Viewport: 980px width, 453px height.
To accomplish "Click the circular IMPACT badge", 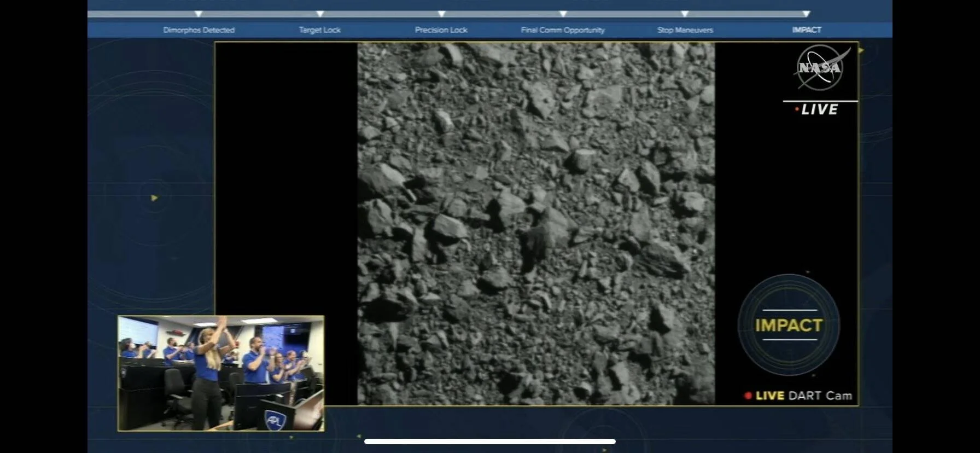I will 789,325.
